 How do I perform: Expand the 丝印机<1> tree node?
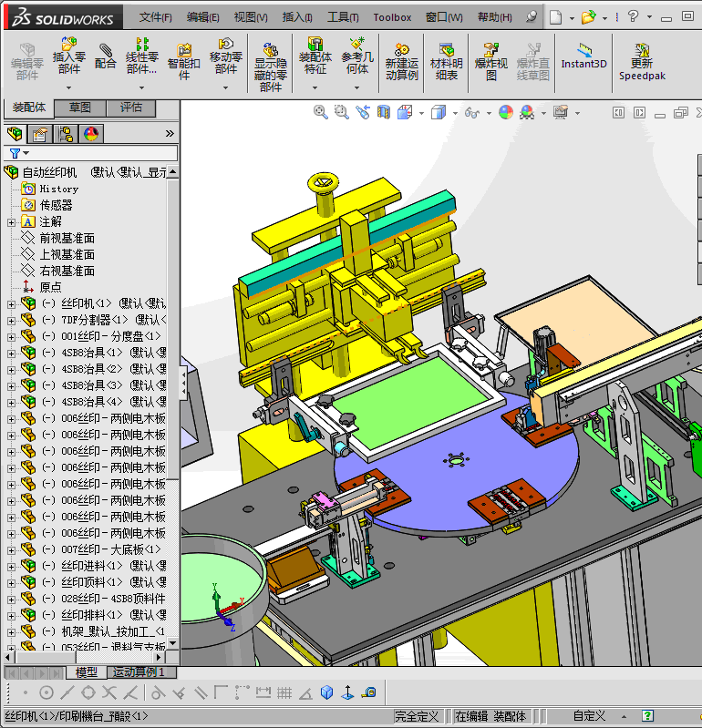(11, 304)
